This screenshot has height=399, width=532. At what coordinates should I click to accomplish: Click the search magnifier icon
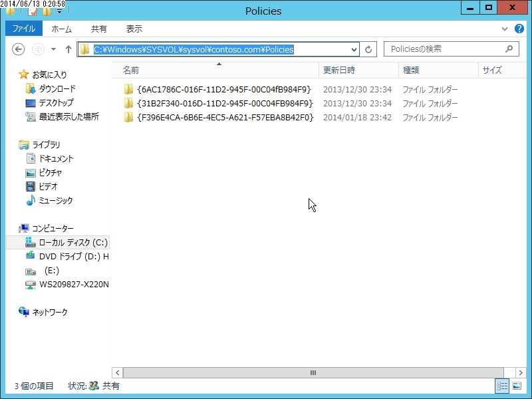(509, 49)
